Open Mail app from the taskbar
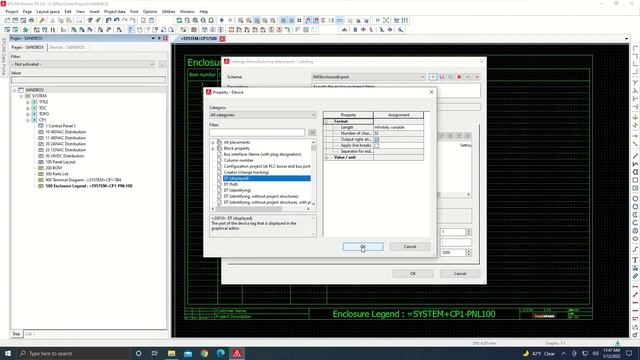640x360 pixels. [188, 353]
